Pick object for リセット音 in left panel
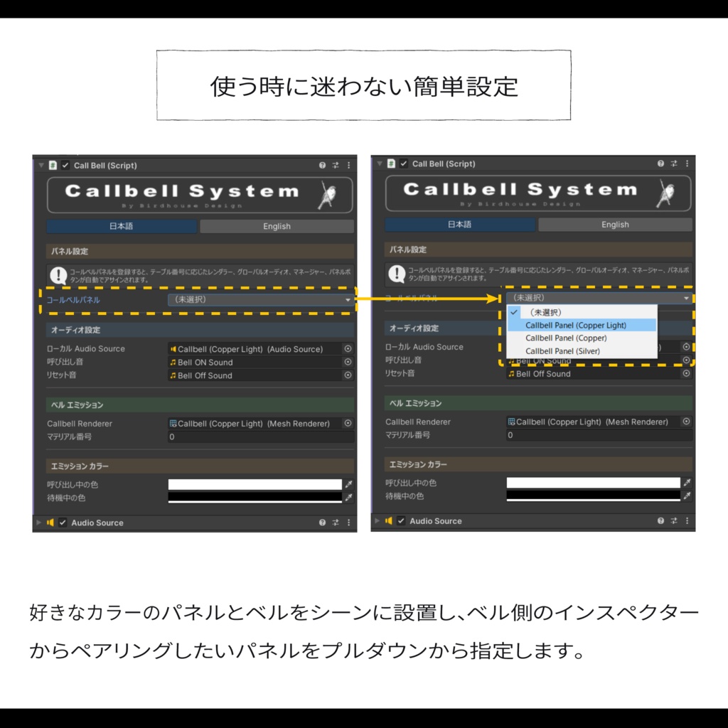728x728 pixels. tap(348, 375)
